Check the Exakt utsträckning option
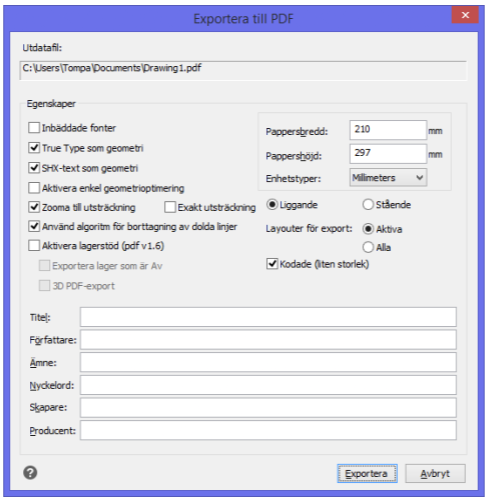 [x=170, y=207]
